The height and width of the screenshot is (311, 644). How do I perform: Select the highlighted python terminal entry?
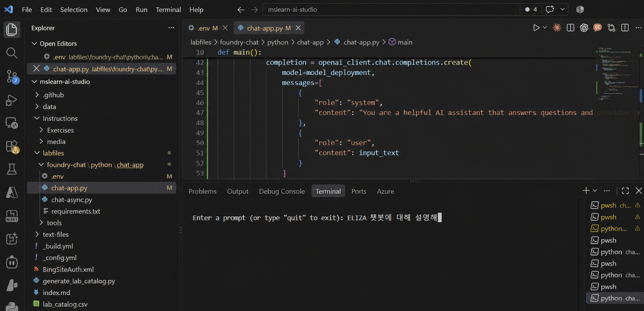615,298
